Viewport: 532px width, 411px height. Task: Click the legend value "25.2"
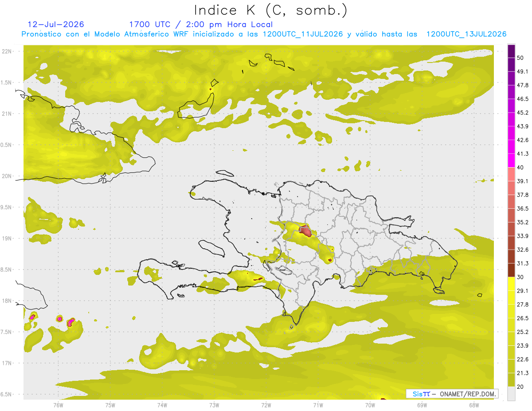tap(523, 332)
